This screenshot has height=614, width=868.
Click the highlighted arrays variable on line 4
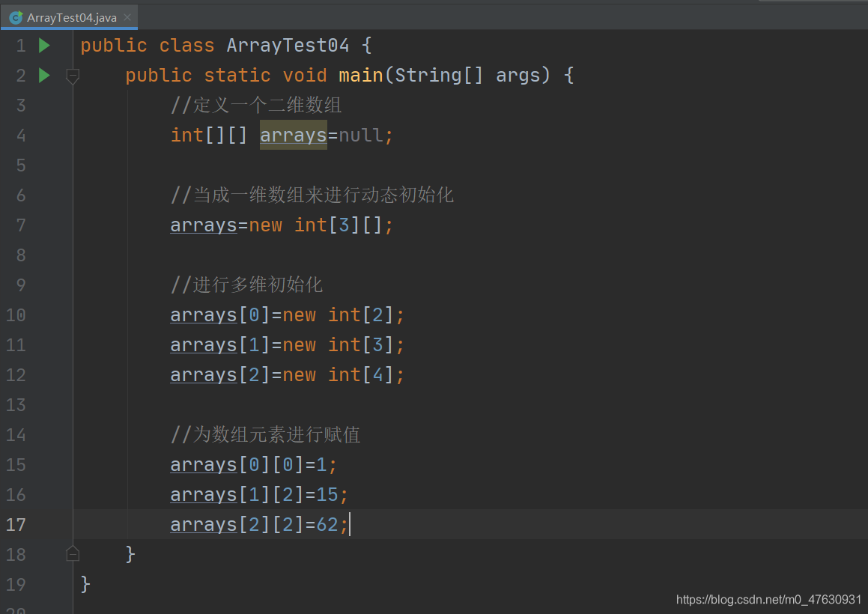coord(294,135)
